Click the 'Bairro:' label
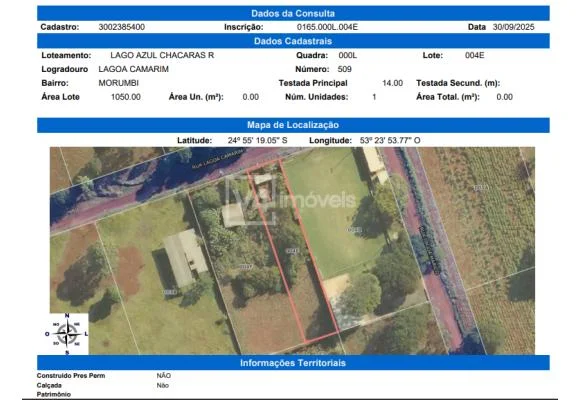This screenshot has height=400, width=580. tap(55, 83)
